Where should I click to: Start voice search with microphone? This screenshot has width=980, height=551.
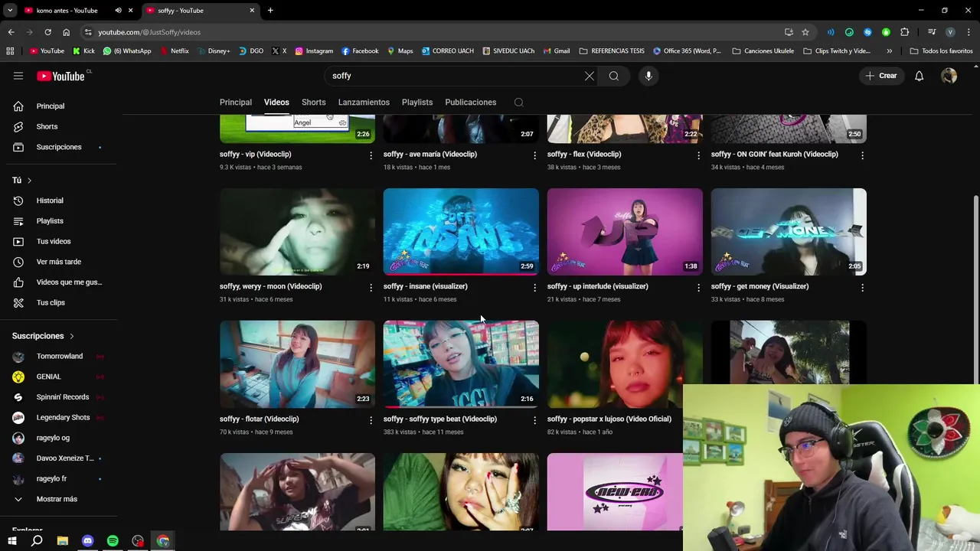[x=648, y=76]
